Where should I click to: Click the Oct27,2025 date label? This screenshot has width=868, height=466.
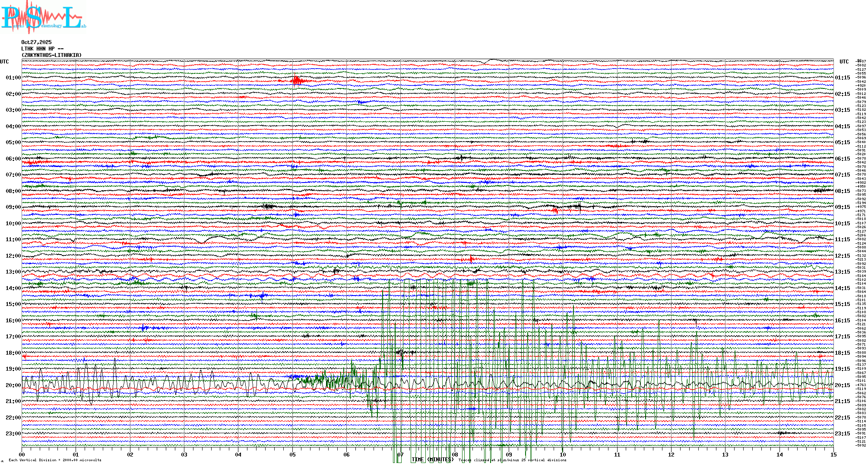pyautogui.click(x=36, y=42)
